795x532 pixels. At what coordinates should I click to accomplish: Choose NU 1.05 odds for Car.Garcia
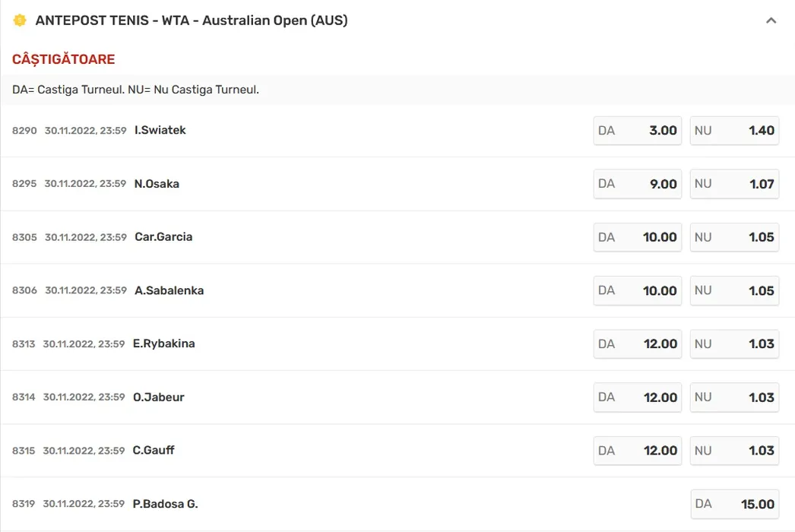pyautogui.click(x=734, y=237)
